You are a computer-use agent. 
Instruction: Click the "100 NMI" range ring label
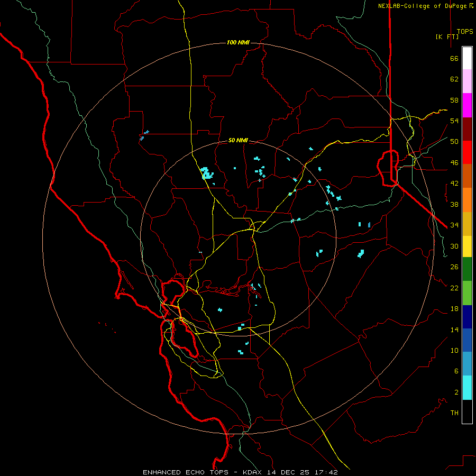pyautogui.click(x=238, y=42)
